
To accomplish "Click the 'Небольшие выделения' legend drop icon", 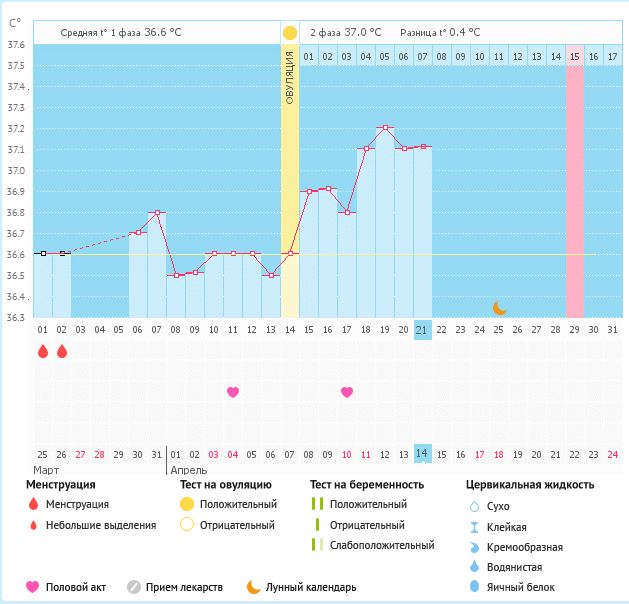I will click(x=33, y=525).
